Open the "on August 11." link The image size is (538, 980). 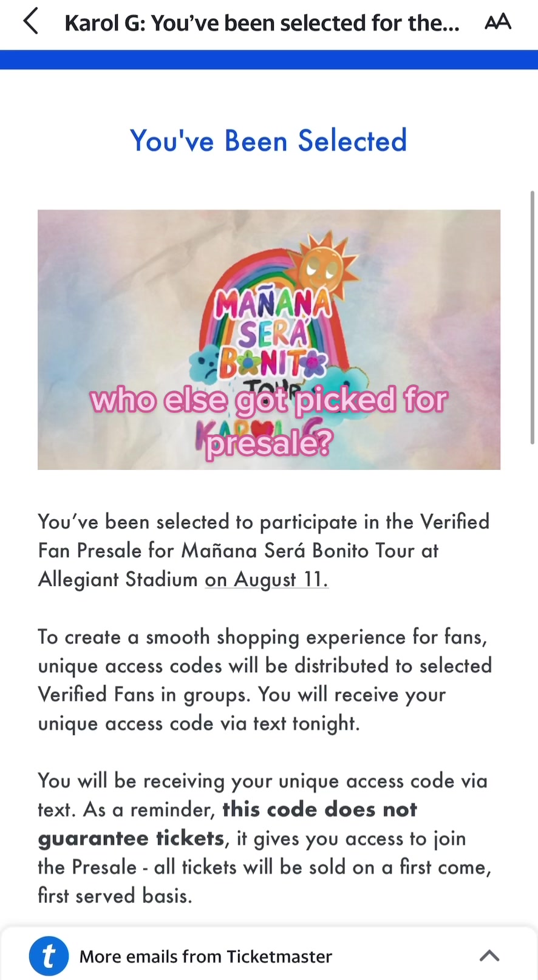click(267, 579)
